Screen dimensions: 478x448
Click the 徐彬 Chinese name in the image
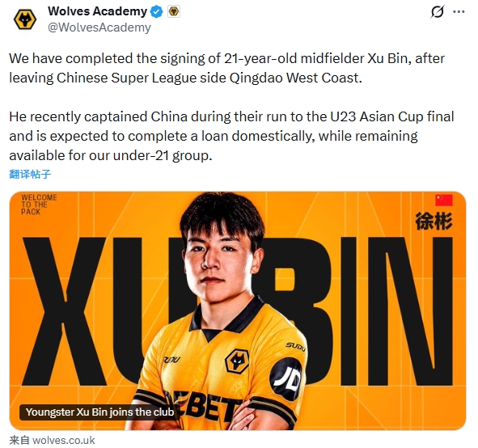click(434, 222)
